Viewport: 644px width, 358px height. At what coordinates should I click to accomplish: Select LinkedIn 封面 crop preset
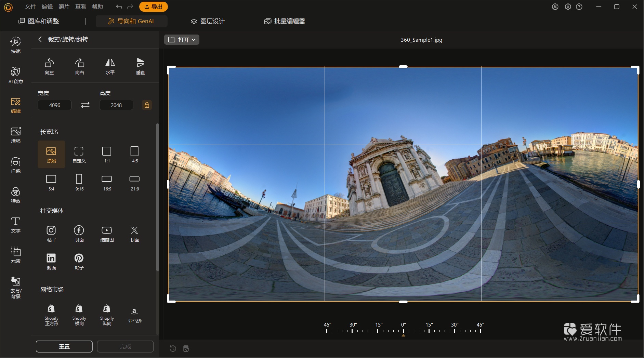(x=51, y=261)
